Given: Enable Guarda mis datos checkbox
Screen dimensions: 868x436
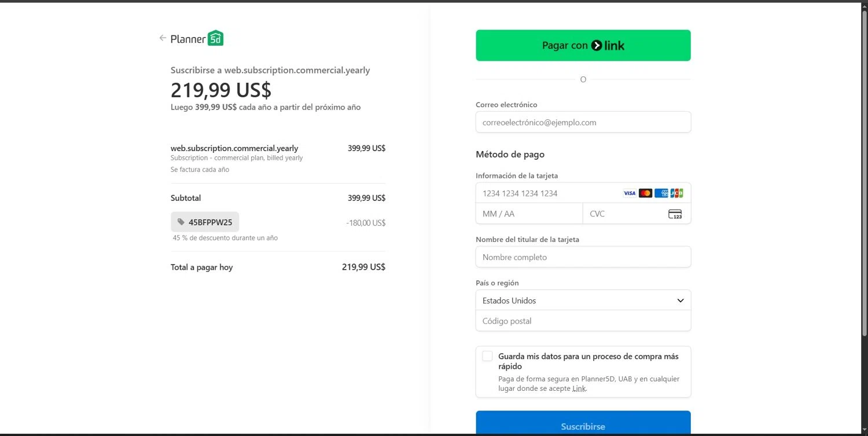Looking at the screenshot, I should click(x=487, y=356).
